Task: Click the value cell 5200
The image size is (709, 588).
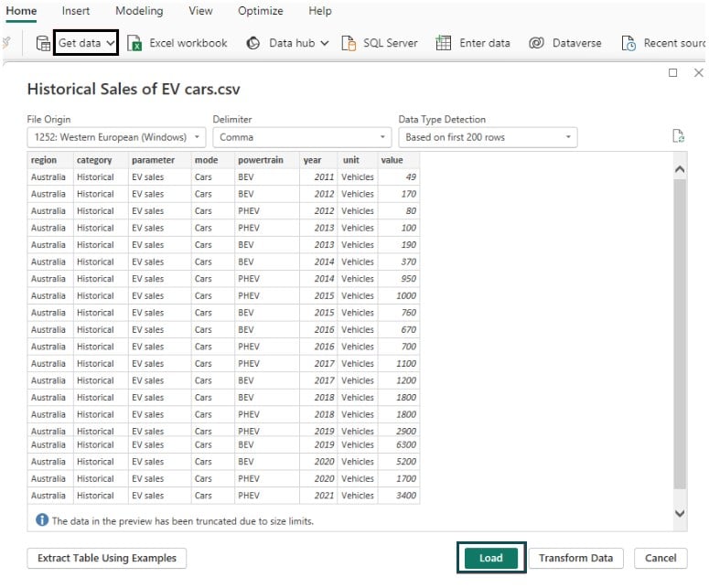Action: click(399, 462)
